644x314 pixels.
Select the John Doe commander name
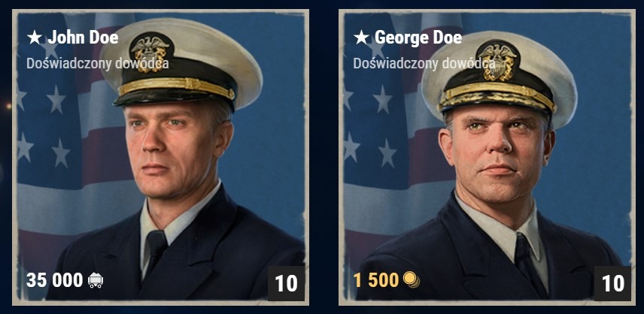[x=83, y=38]
